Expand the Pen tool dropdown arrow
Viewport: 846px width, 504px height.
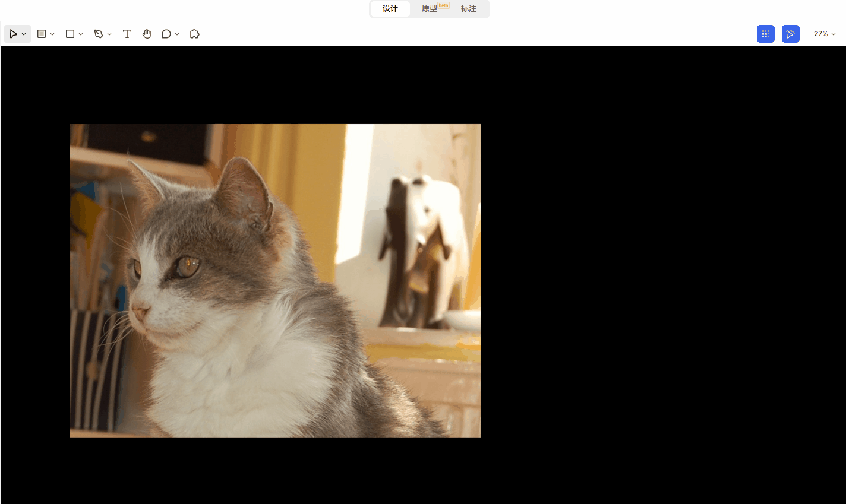[x=109, y=34]
